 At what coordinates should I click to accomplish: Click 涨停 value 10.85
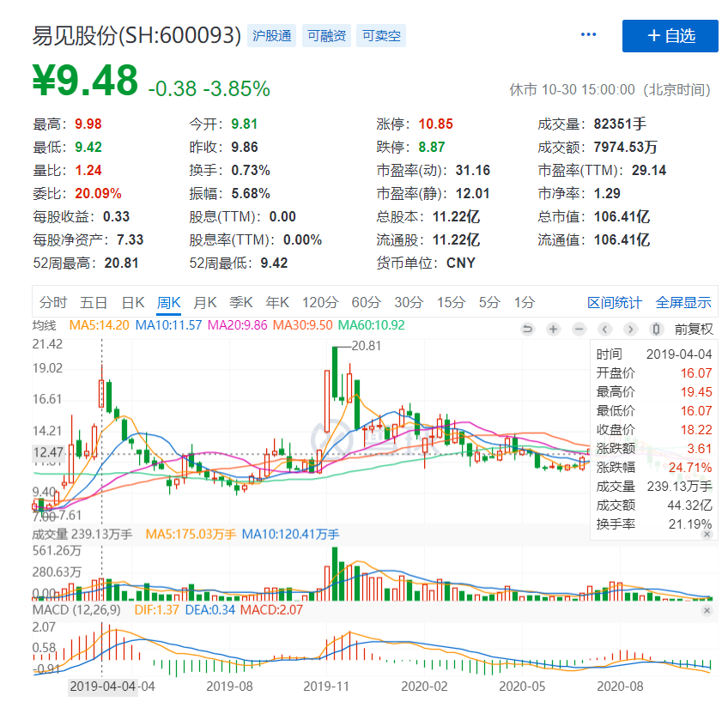coord(435,124)
